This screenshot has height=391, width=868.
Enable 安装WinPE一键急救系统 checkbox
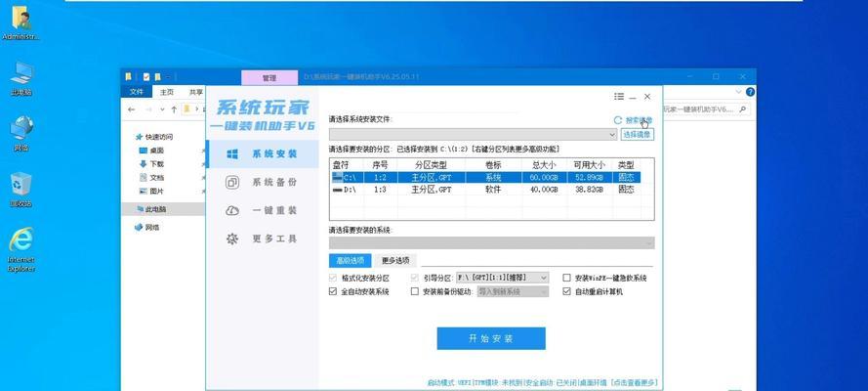567,278
